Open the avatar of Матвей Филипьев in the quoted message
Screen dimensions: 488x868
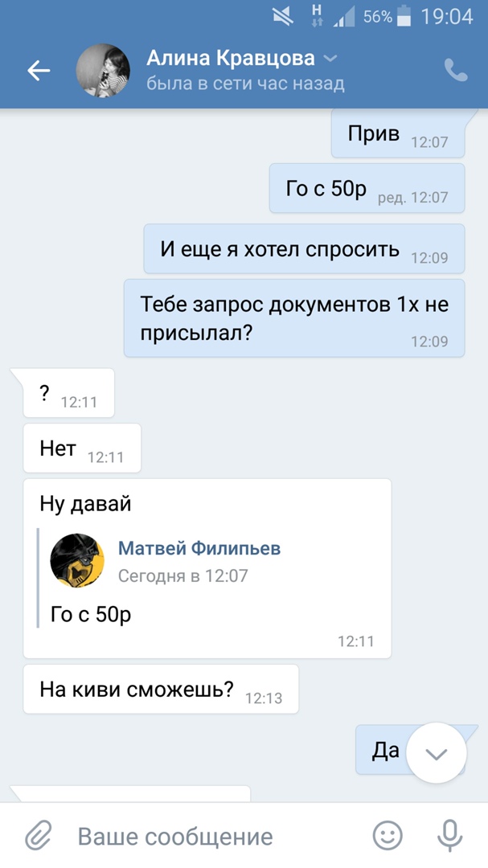77,560
